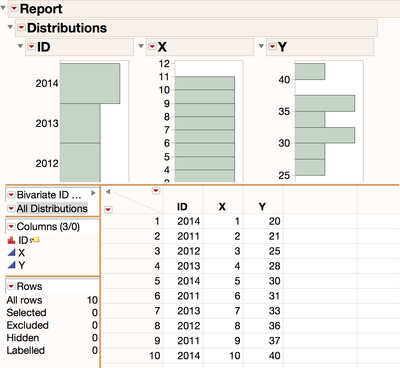Click the label tag icon next to ID
Viewport: 400px width, 368px height.
point(35,240)
